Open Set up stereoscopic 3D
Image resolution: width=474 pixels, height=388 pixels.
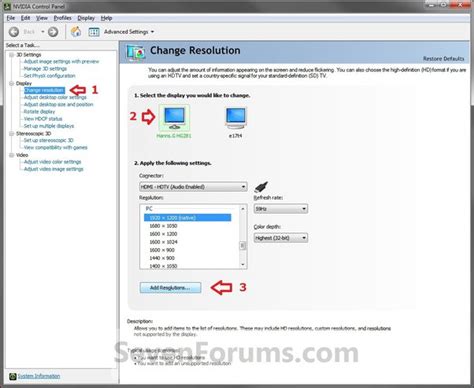pos(49,140)
